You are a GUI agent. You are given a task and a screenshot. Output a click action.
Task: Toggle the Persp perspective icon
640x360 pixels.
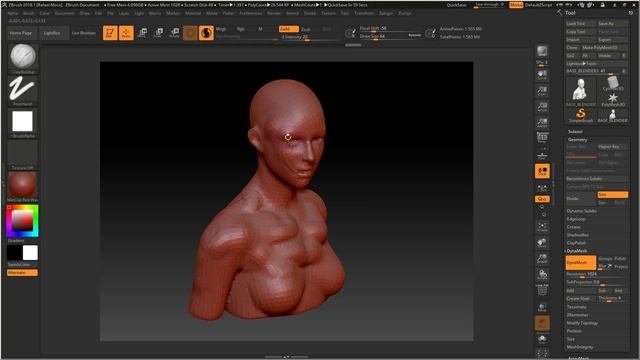(x=542, y=138)
